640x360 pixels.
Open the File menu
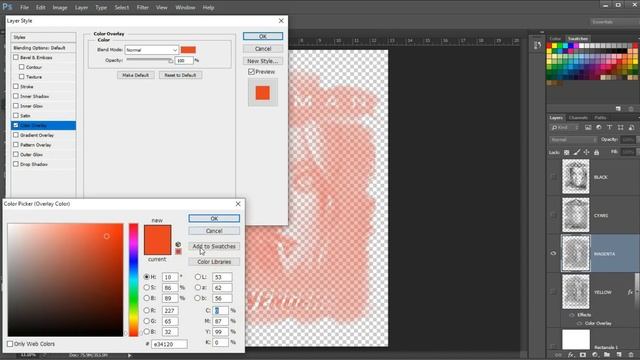tap(24, 7)
